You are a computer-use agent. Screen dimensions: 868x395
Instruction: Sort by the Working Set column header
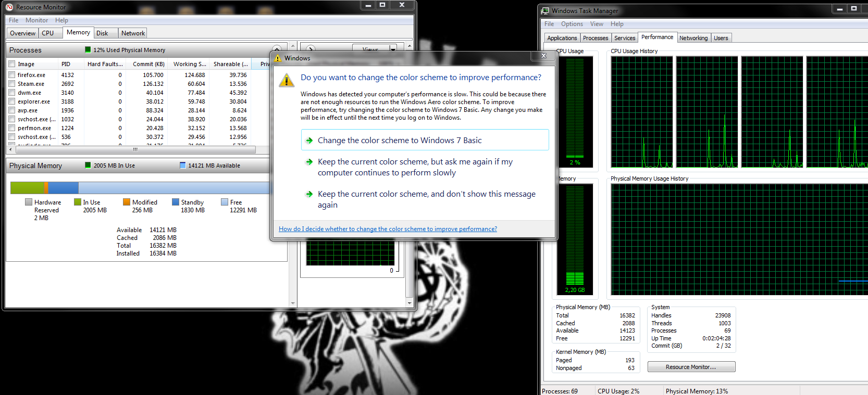pos(189,64)
